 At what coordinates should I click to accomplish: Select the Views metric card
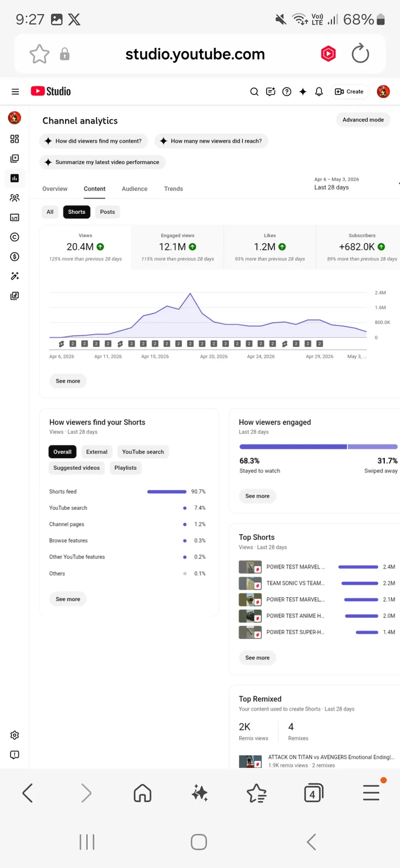click(x=86, y=247)
